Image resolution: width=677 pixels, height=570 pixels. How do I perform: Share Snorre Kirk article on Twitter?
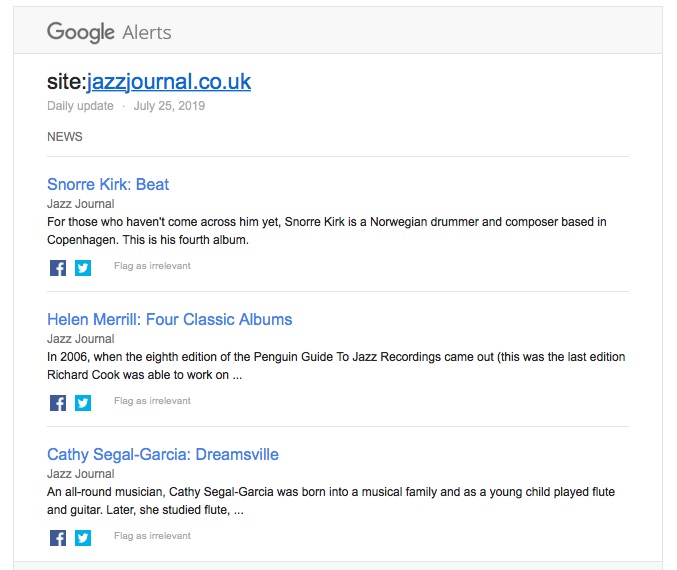click(x=83, y=267)
